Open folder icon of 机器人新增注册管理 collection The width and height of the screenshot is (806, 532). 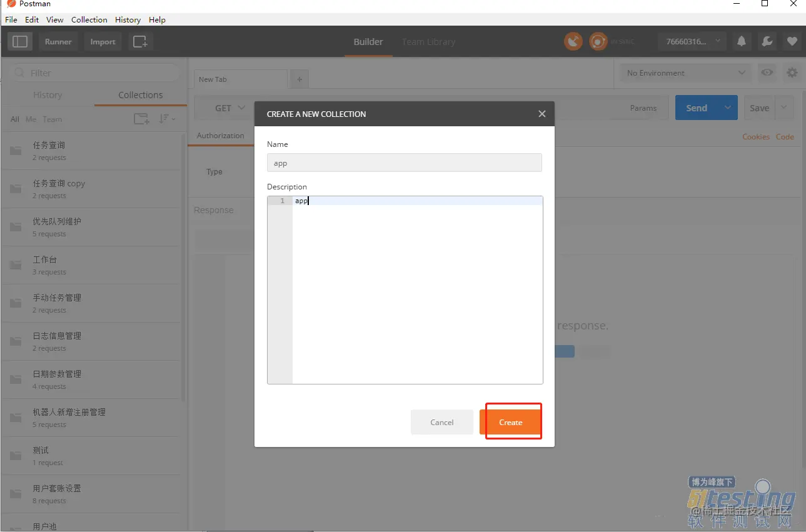coord(16,418)
